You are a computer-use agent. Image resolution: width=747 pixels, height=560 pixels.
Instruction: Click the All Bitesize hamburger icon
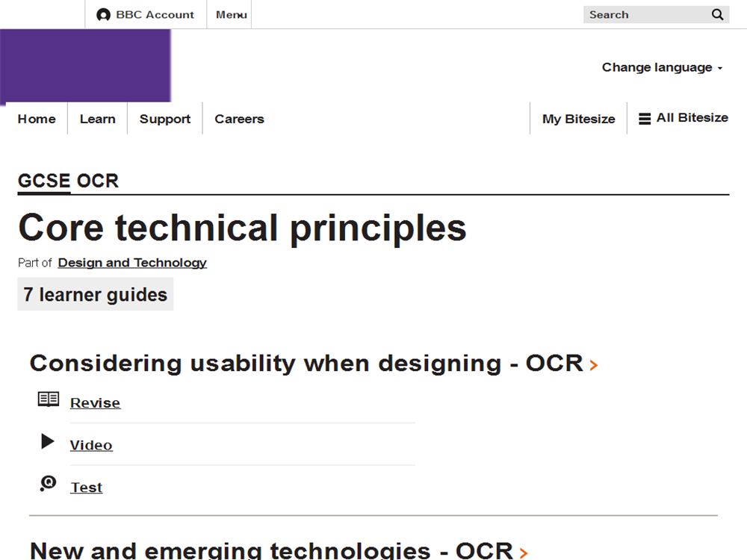(645, 119)
